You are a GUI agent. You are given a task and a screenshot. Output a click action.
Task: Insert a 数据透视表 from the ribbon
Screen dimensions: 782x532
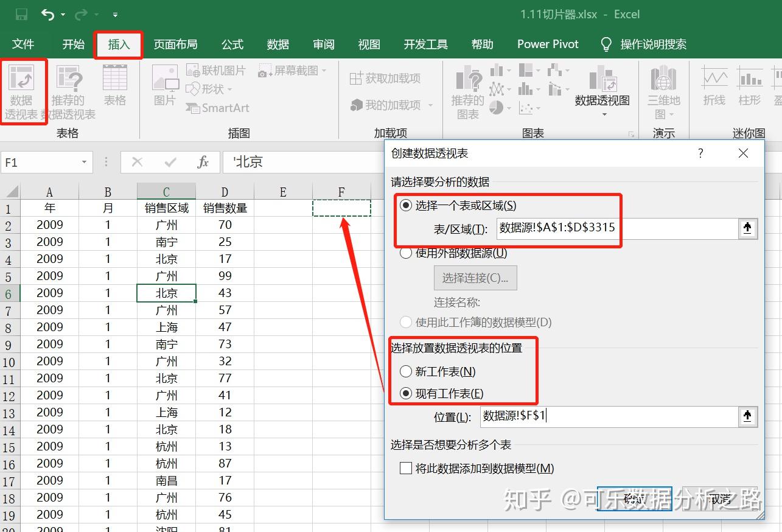tap(21, 91)
